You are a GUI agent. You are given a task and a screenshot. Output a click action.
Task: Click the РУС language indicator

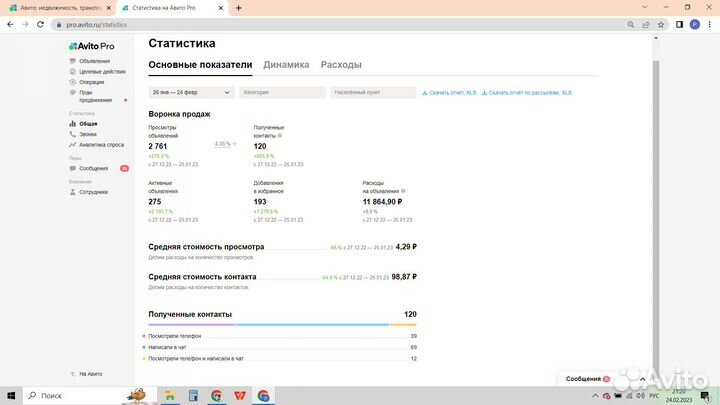pyautogui.click(x=654, y=395)
